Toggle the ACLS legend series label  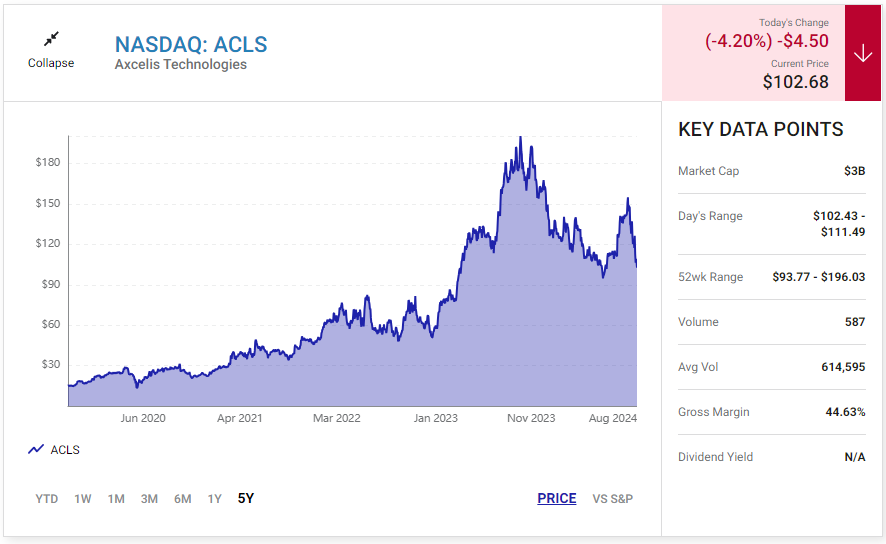tap(65, 450)
